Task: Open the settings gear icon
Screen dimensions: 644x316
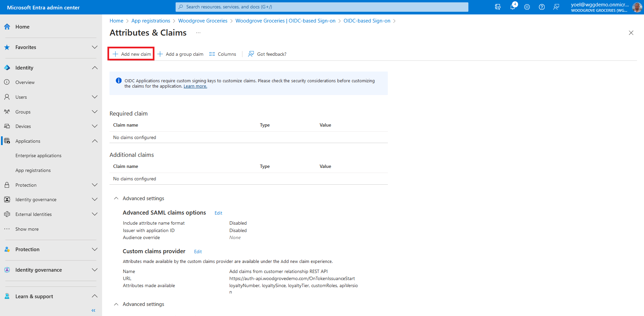Action: 527,7
